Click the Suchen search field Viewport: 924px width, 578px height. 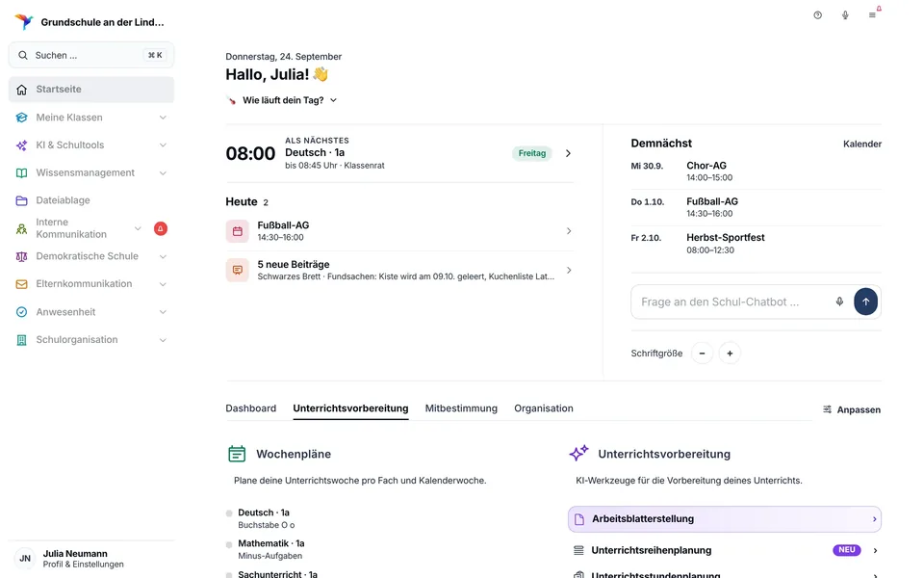[x=91, y=56]
